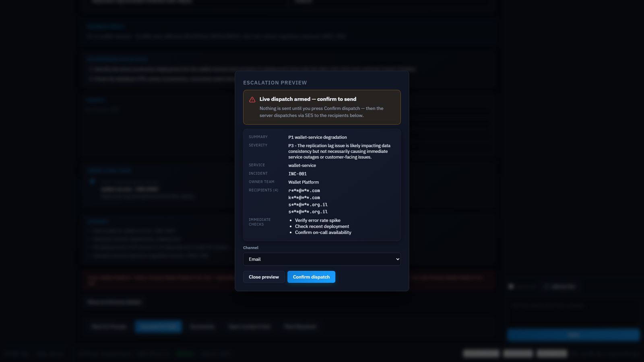Open the Channel dropdown set to Email

(322, 259)
